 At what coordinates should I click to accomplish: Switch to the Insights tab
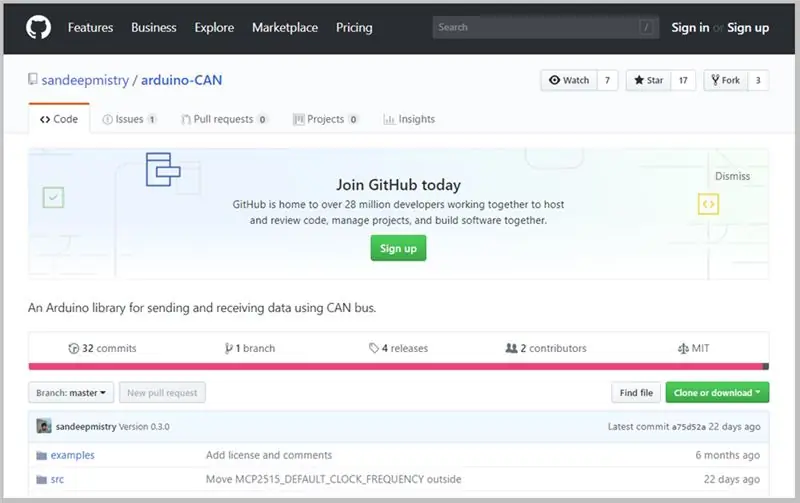click(409, 119)
